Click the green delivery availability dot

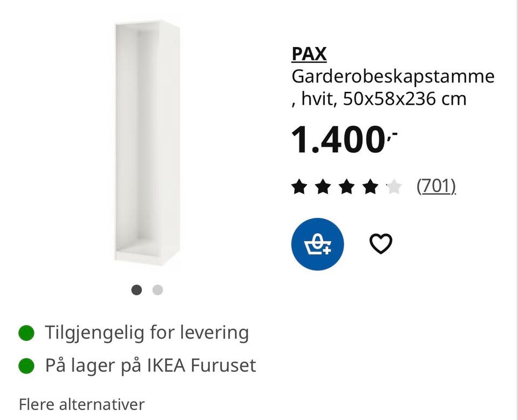point(26,333)
